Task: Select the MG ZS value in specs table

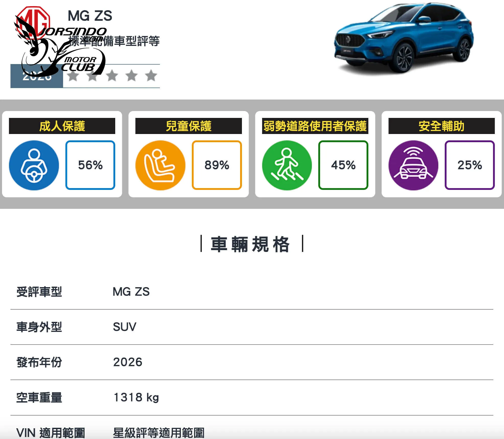Action: 131,292
